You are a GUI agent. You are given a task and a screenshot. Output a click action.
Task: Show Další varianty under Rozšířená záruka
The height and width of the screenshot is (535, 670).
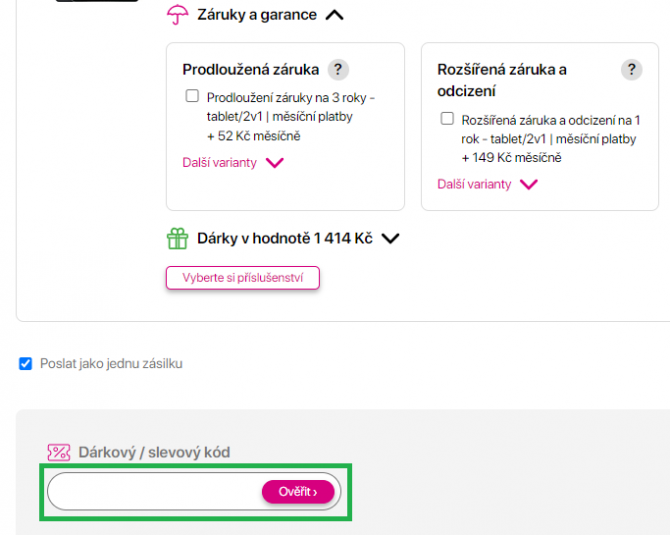pos(488,184)
